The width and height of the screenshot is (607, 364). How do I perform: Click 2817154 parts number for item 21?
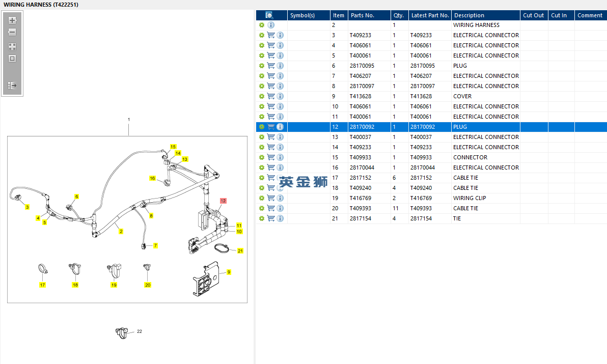tap(361, 218)
